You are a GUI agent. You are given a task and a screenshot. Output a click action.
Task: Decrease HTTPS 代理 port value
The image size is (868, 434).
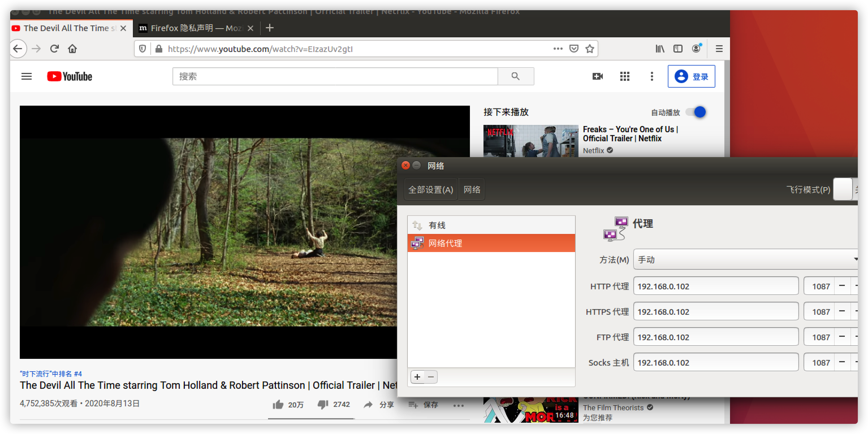click(842, 311)
